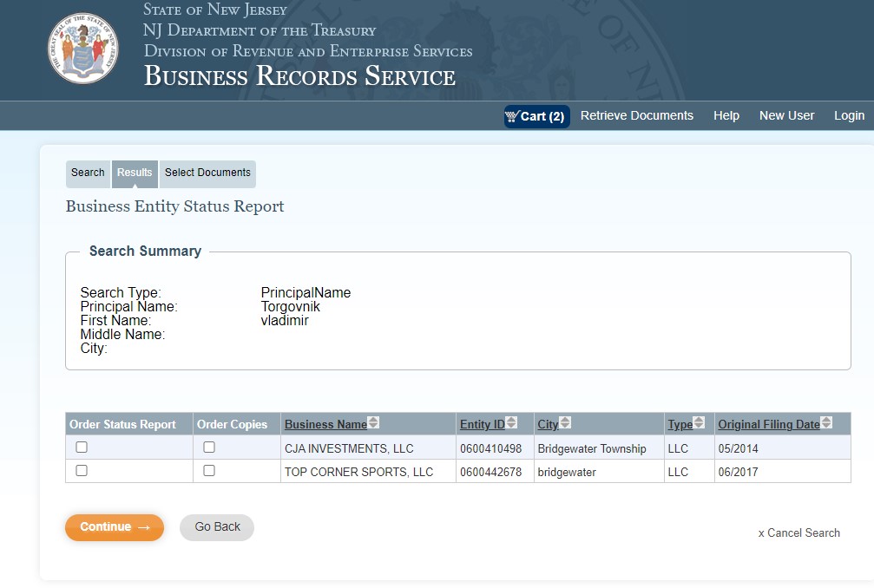Click the Go Back button
Image resolution: width=874 pixels, height=588 pixels.
click(217, 527)
